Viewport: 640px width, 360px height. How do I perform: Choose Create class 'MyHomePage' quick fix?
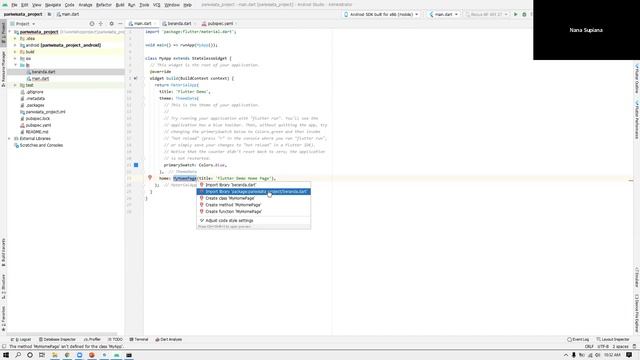coord(253,198)
